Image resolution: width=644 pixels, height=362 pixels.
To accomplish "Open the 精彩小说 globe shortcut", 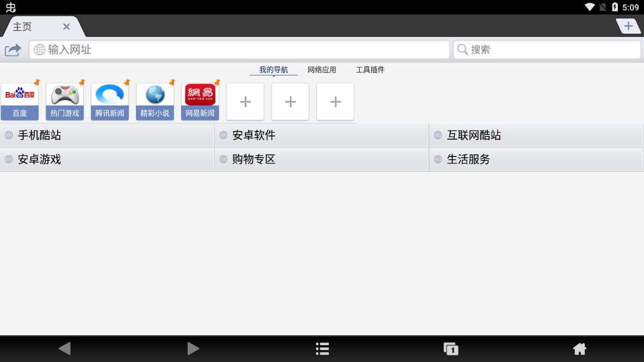I will (155, 102).
